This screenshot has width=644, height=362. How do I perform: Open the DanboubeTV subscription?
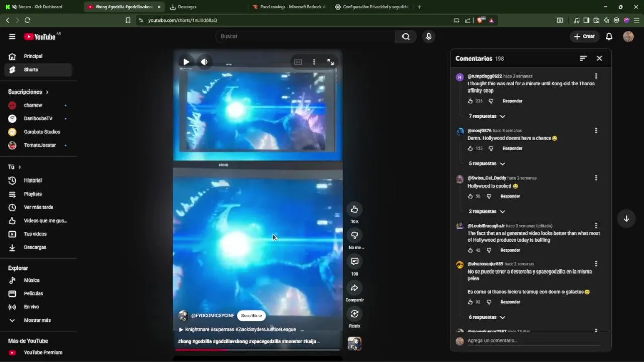tap(38, 118)
